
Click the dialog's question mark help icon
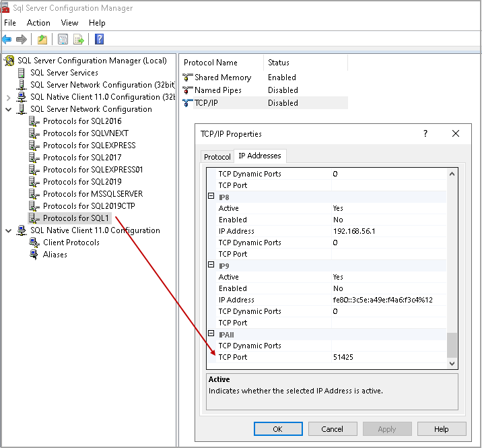point(425,133)
